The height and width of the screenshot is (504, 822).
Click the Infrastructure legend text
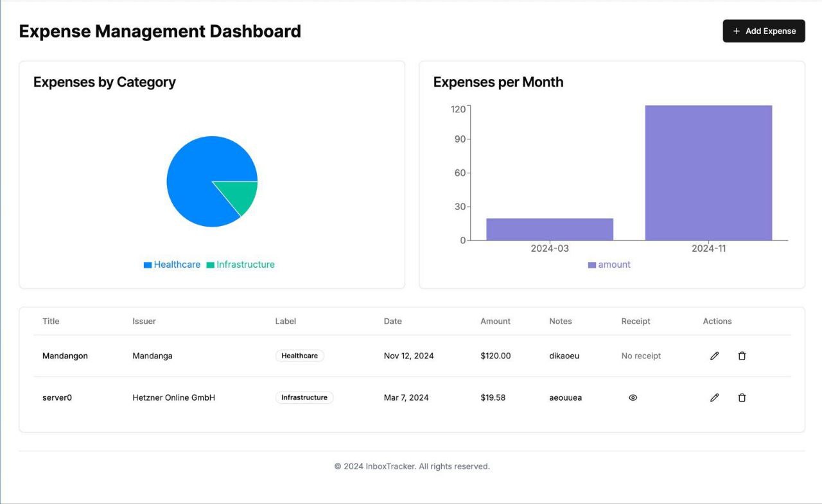coord(245,265)
